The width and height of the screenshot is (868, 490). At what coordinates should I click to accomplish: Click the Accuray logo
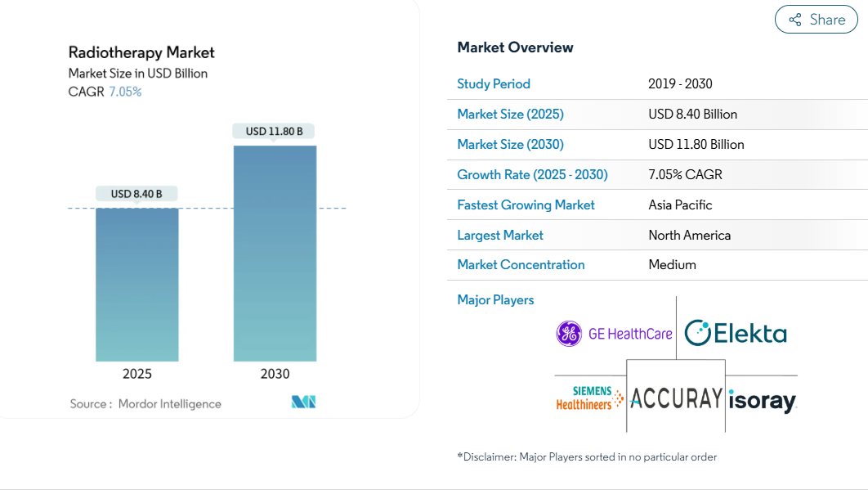point(676,398)
